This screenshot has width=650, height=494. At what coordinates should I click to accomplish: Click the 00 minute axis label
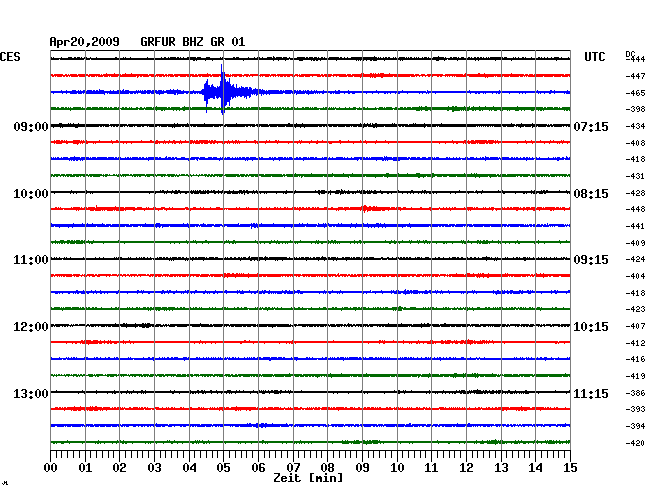tap(51, 468)
